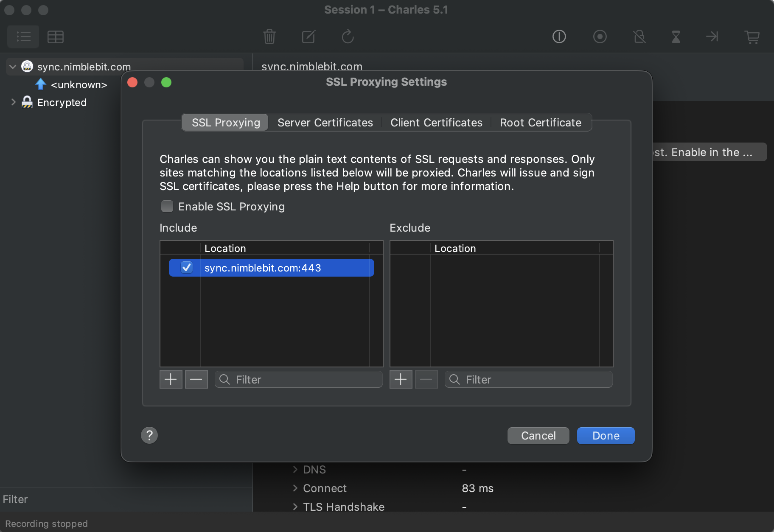This screenshot has width=774, height=532.
Task: Select <unknown> request in the tree
Action: 79,84
